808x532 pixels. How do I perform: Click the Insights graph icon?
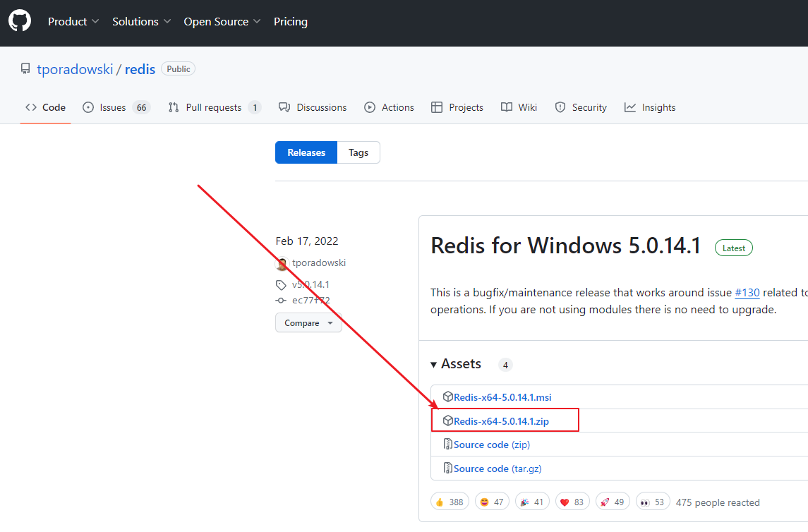pyautogui.click(x=629, y=107)
